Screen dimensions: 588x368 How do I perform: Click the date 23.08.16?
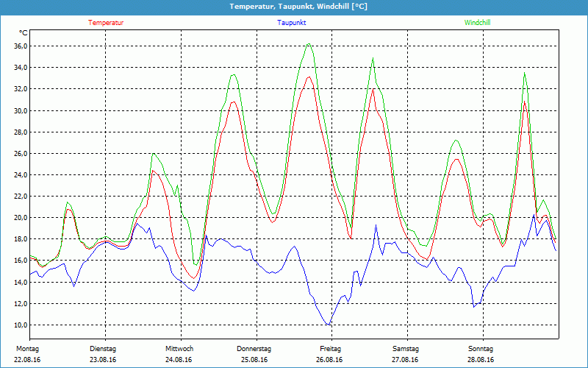(103, 360)
